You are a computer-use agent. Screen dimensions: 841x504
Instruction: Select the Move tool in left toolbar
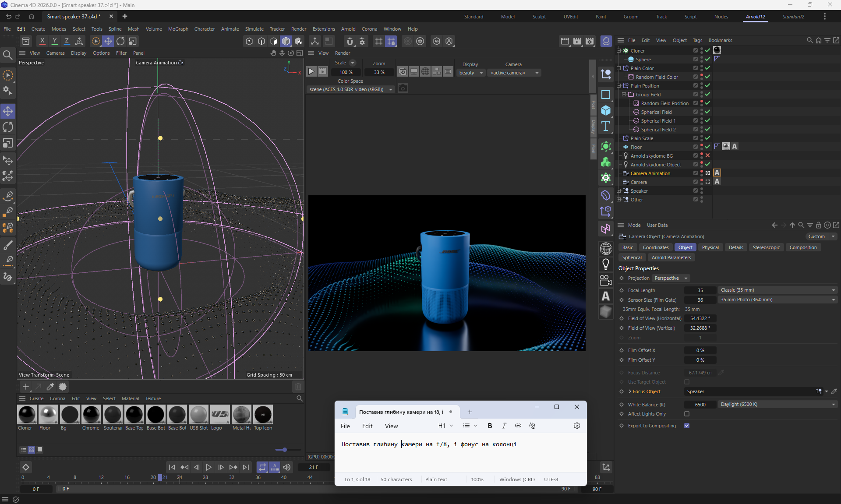[8, 111]
